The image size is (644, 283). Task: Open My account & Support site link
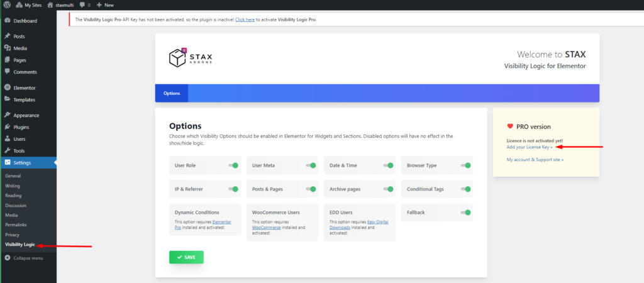[535, 159]
